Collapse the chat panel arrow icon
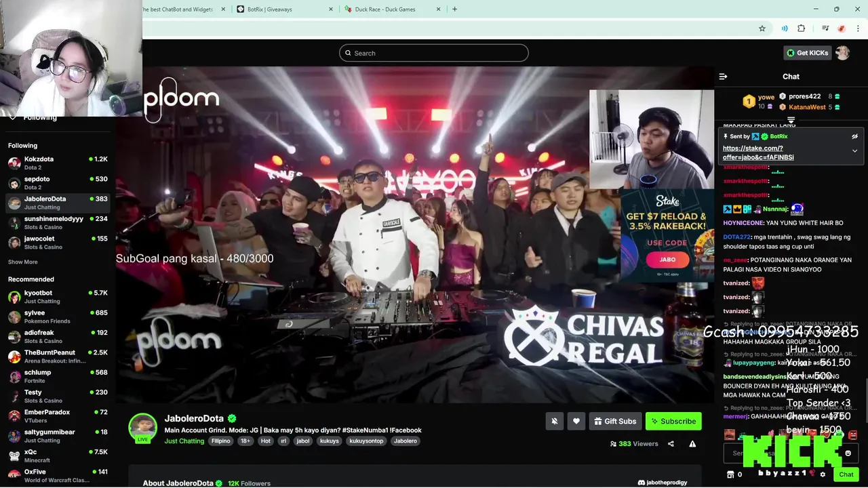 tap(723, 77)
